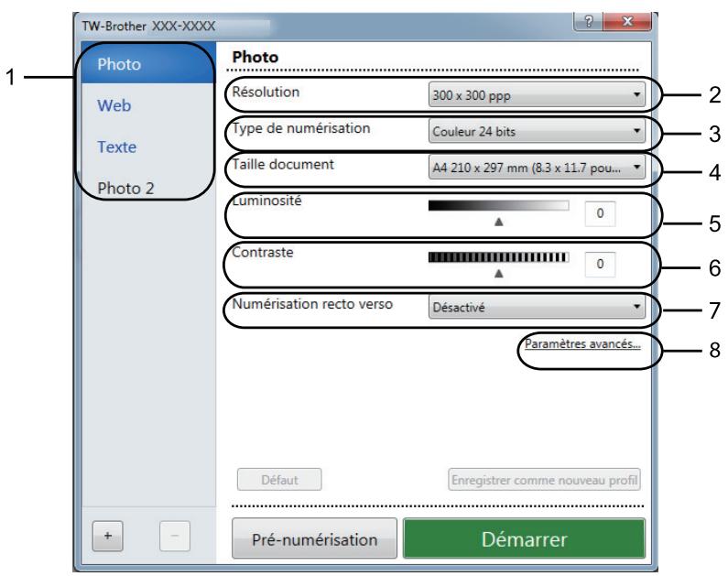This screenshot has width=728, height=576.
Task: Add a new profile with plus button
Action: click(x=108, y=536)
